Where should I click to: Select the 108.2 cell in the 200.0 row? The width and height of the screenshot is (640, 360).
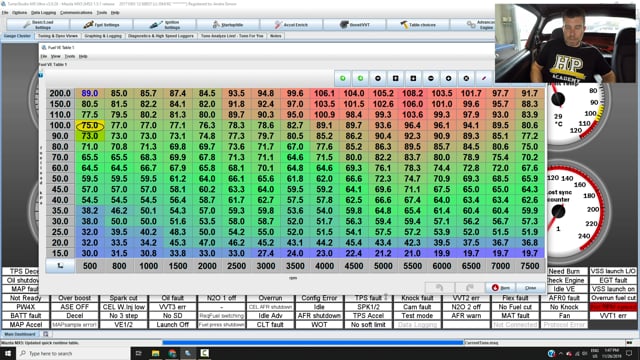point(412,93)
